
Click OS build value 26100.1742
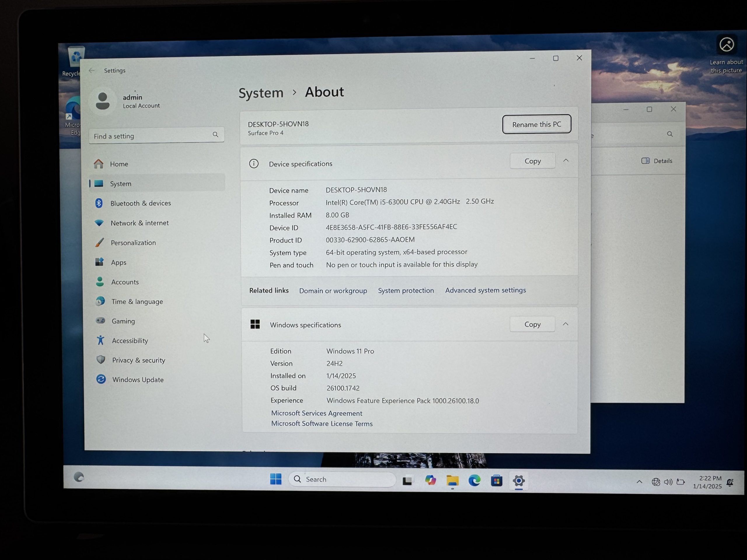(343, 388)
